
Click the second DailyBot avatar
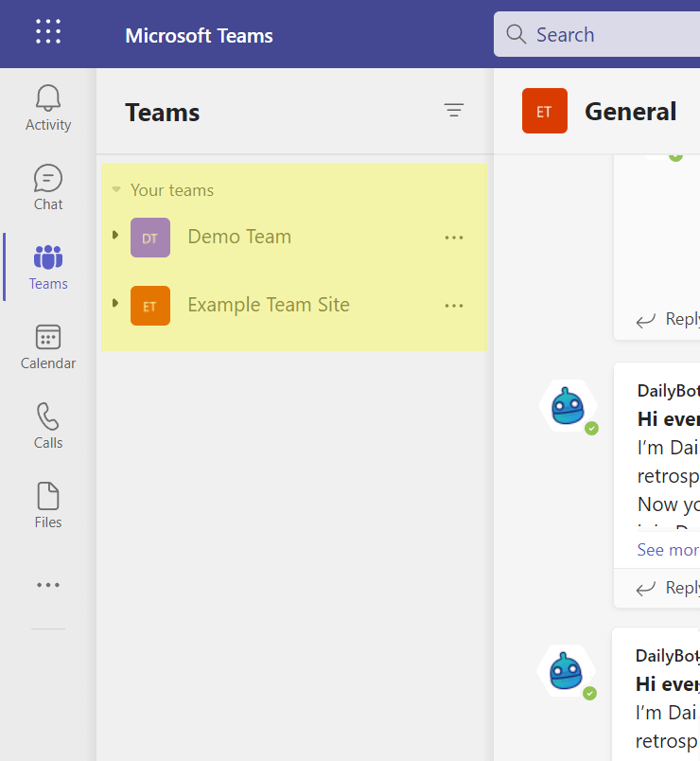tap(566, 671)
